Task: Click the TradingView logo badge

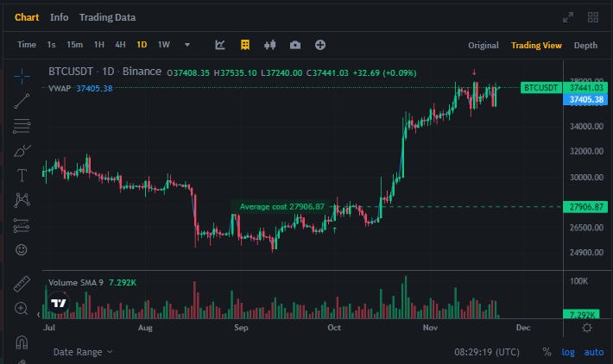Action: [x=59, y=303]
